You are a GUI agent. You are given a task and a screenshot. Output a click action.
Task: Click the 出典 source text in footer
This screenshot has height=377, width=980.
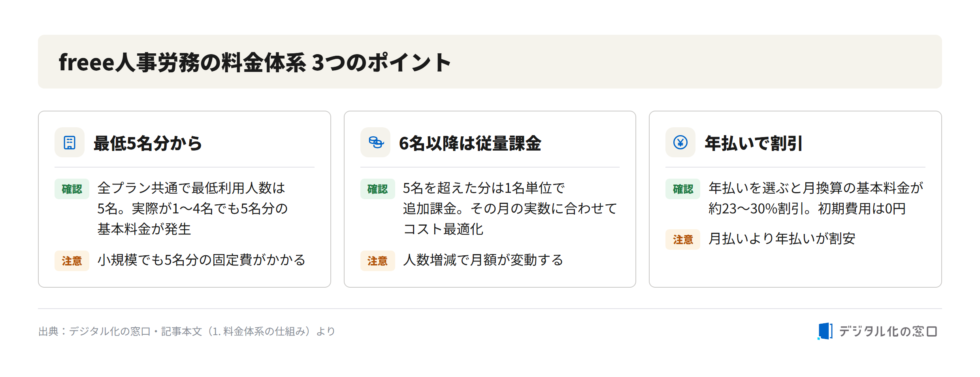pos(187,331)
